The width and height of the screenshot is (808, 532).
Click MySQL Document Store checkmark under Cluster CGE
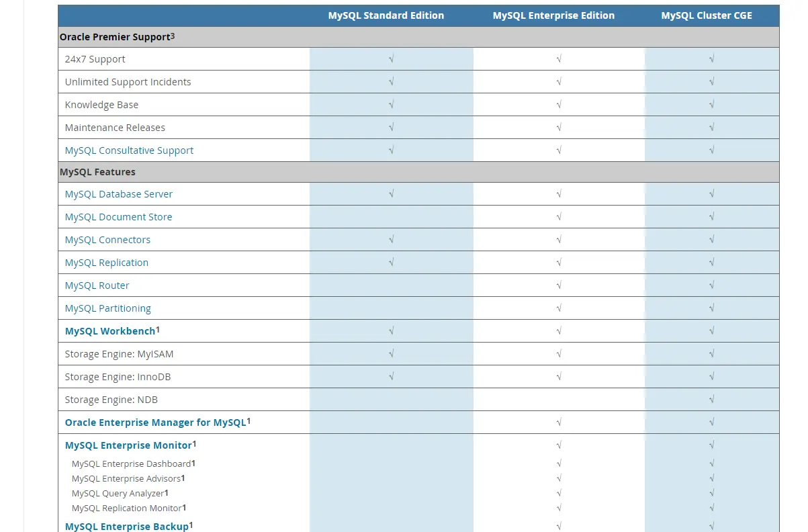[x=711, y=217]
